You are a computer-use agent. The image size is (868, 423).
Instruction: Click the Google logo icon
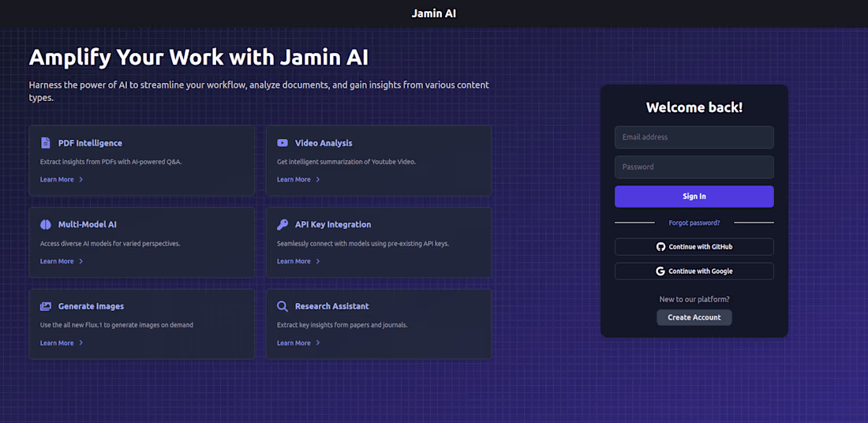coord(660,271)
